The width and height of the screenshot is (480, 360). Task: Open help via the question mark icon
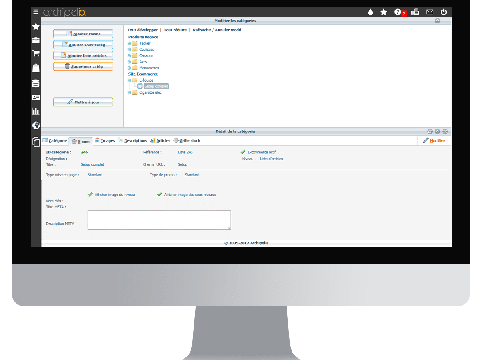click(x=397, y=12)
